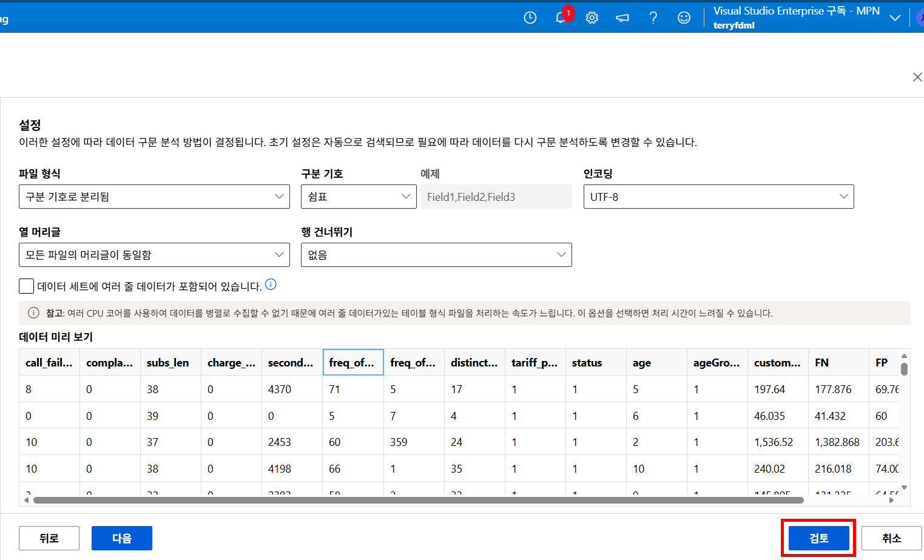Open the recent activity clock icon
924x560 pixels.
[x=530, y=17]
